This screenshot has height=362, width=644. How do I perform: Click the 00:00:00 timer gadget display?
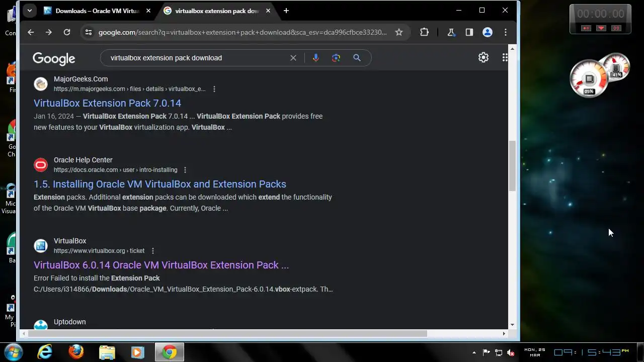tap(600, 14)
